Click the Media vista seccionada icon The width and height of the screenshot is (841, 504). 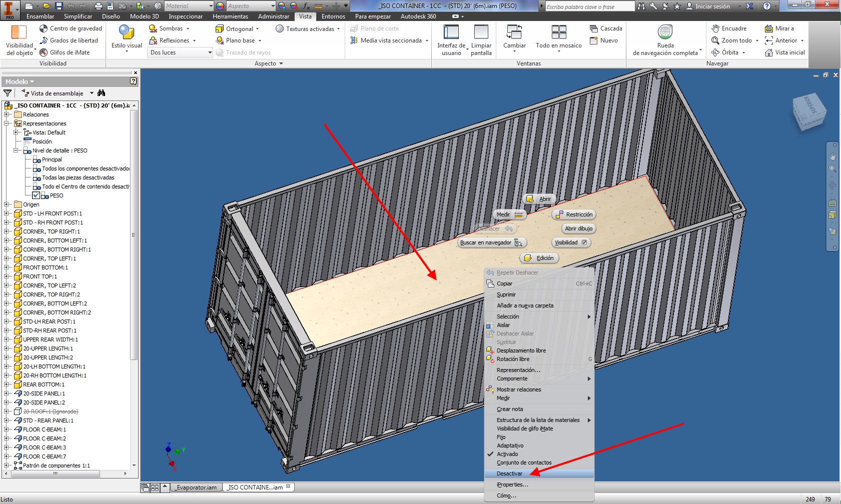coord(354,40)
